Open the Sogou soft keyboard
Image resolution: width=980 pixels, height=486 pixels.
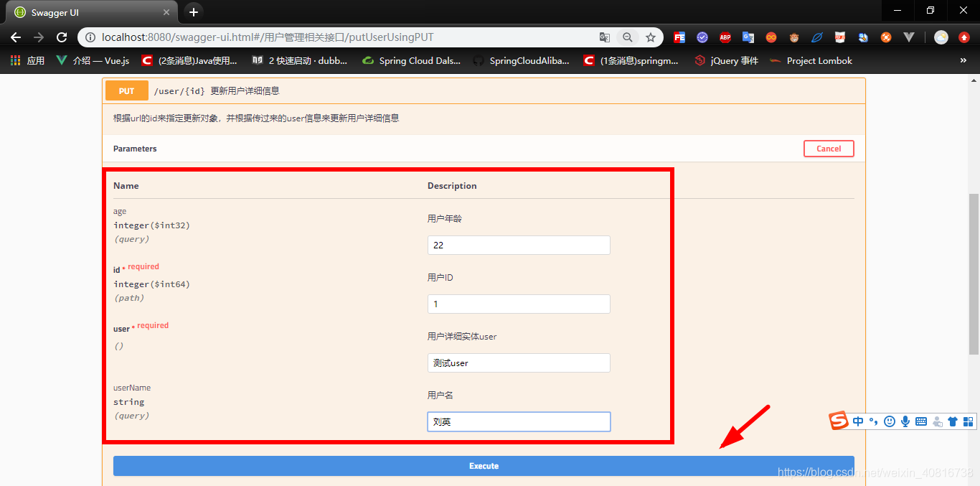[x=921, y=421]
